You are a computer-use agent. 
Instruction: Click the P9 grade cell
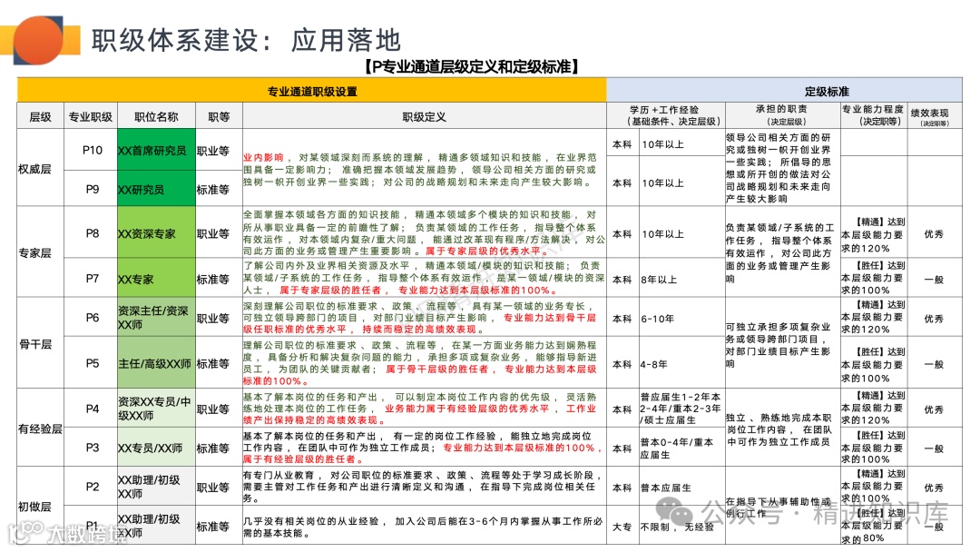point(92,189)
